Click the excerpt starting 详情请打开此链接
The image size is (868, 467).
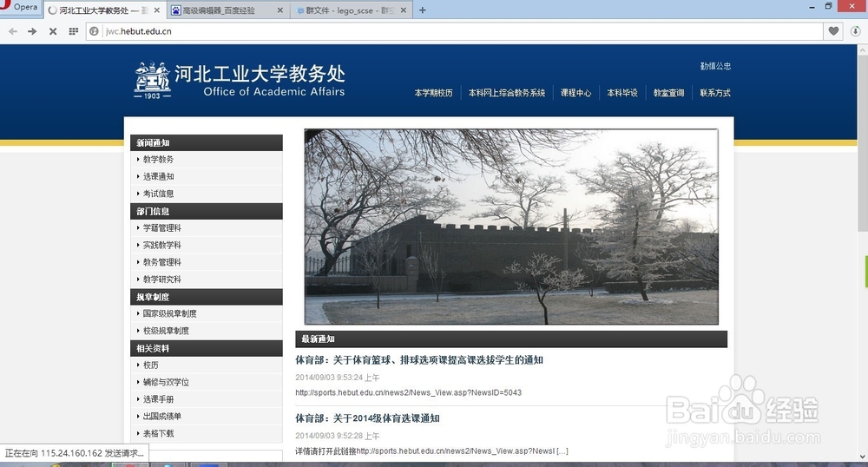(x=431, y=451)
